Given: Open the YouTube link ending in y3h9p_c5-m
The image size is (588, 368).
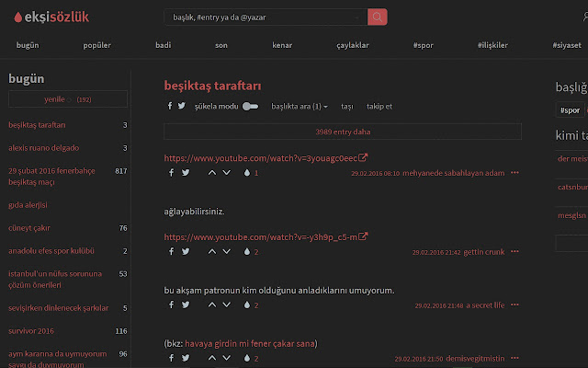Looking at the screenshot, I should pyautogui.click(x=266, y=237).
